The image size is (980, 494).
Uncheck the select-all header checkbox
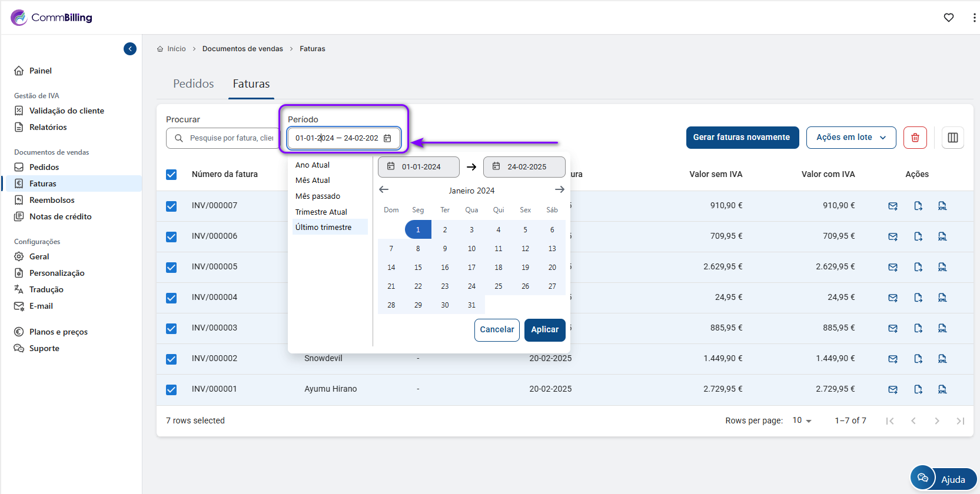(171, 175)
